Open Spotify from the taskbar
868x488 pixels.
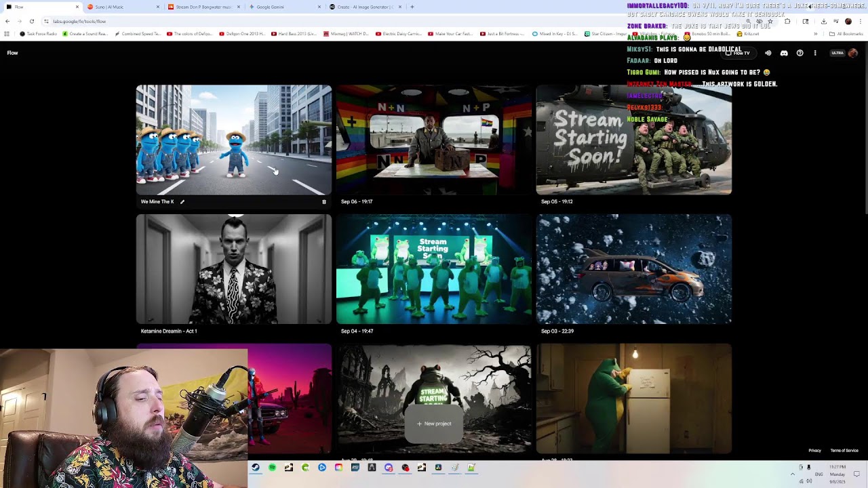[x=272, y=468]
